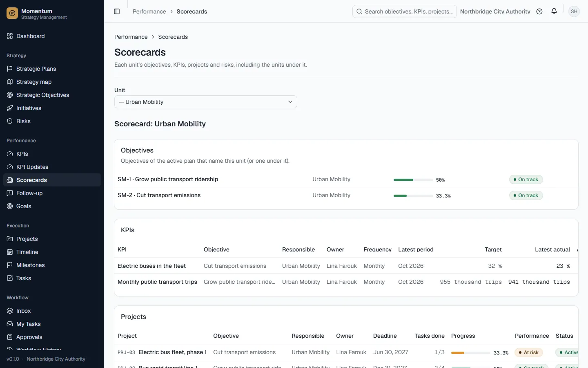Click the At risk badge for PRJ-03
Screen dimensions: 588x368
(529, 352)
